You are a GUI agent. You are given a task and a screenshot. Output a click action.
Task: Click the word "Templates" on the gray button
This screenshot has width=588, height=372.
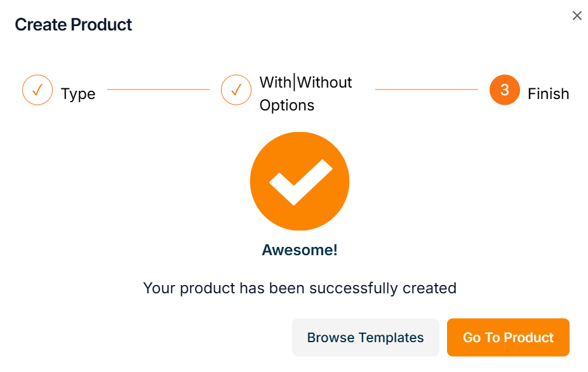[391, 337]
